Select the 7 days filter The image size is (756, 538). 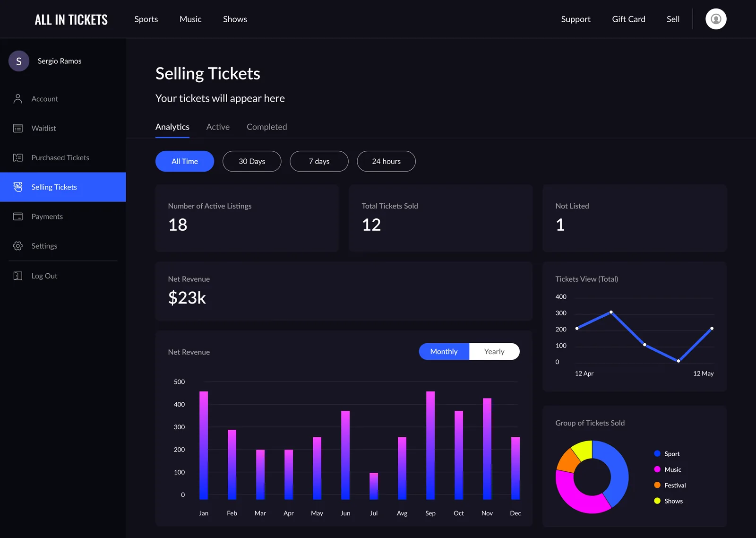pos(319,161)
